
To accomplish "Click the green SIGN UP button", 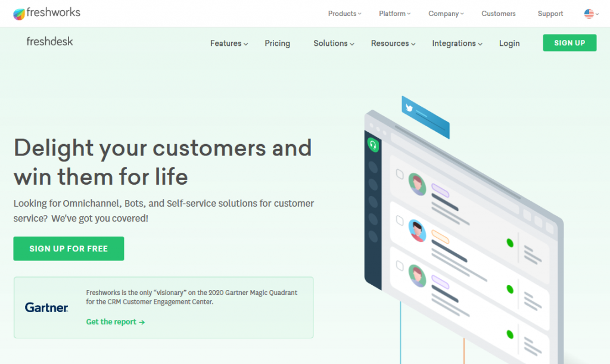I will [569, 43].
